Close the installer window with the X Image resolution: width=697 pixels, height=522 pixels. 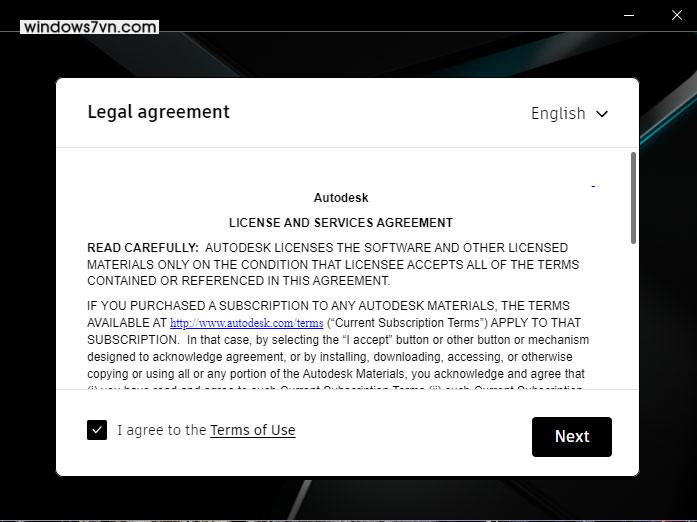[x=677, y=15]
